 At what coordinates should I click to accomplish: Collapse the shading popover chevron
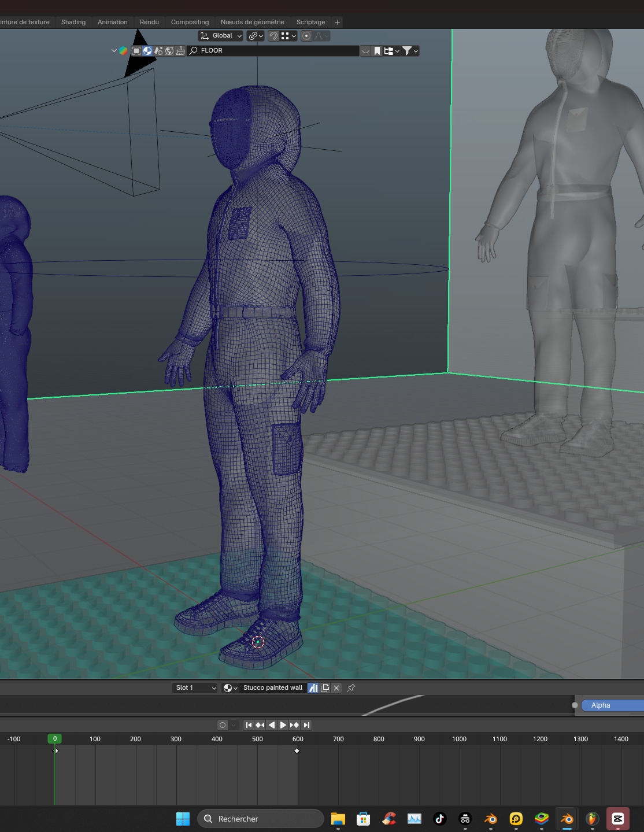[114, 51]
